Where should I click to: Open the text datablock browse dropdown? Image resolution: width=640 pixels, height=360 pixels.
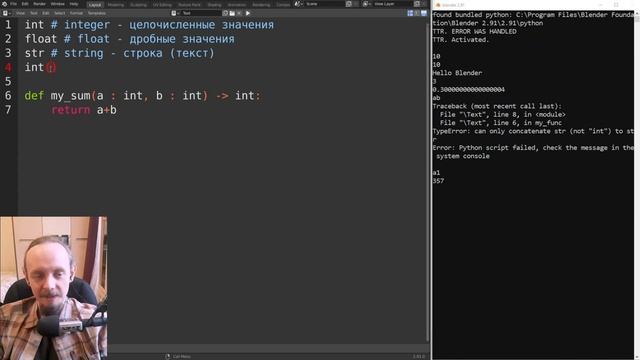tap(176, 13)
